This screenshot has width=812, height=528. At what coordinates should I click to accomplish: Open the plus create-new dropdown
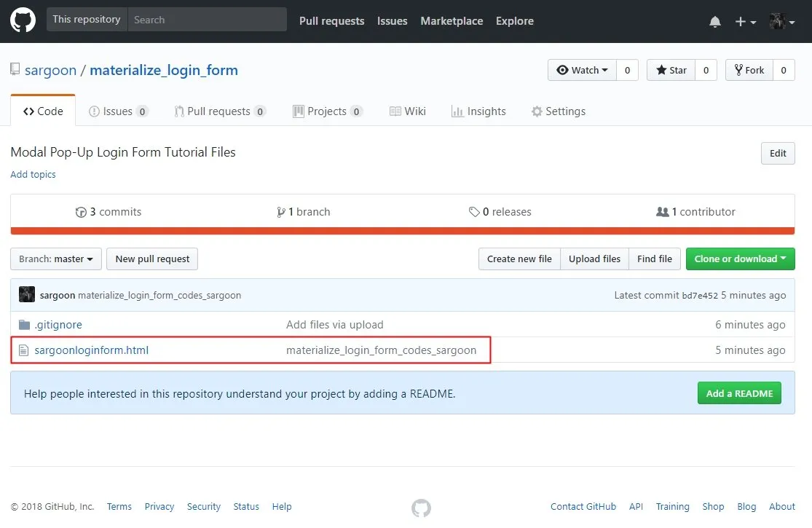coord(745,21)
